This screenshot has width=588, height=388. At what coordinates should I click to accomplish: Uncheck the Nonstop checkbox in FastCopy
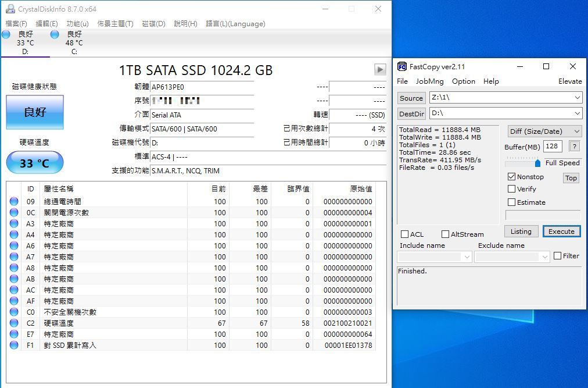(511, 176)
